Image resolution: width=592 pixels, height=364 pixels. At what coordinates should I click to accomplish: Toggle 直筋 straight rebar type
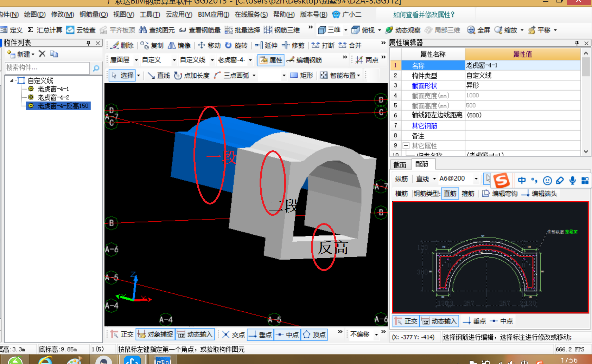click(x=450, y=194)
